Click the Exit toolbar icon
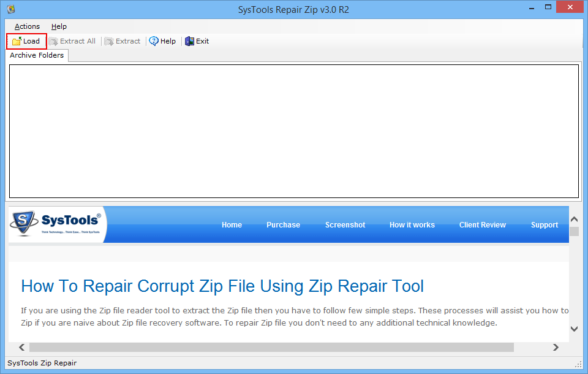This screenshot has height=374, width=588. click(x=190, y=41)
